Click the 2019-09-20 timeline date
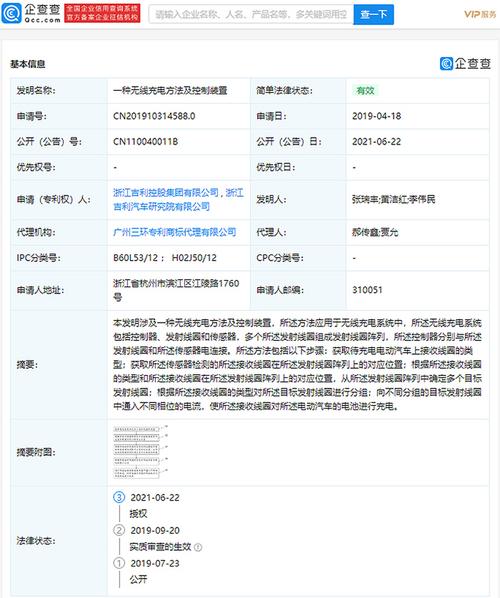 [155, 530]
